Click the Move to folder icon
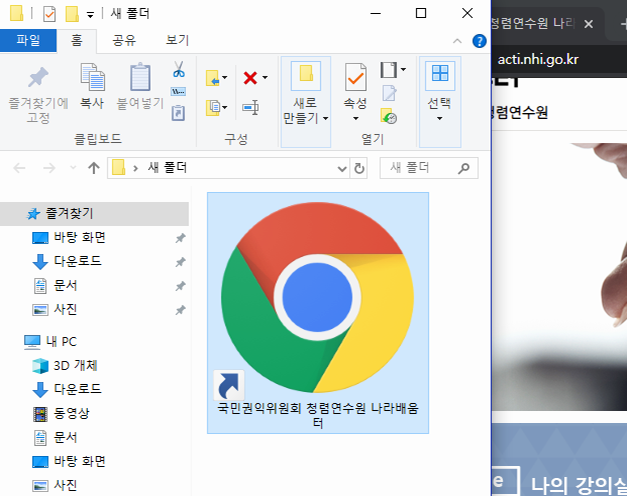The width and height of the screenshot is (627, 496). click(212, 78)
